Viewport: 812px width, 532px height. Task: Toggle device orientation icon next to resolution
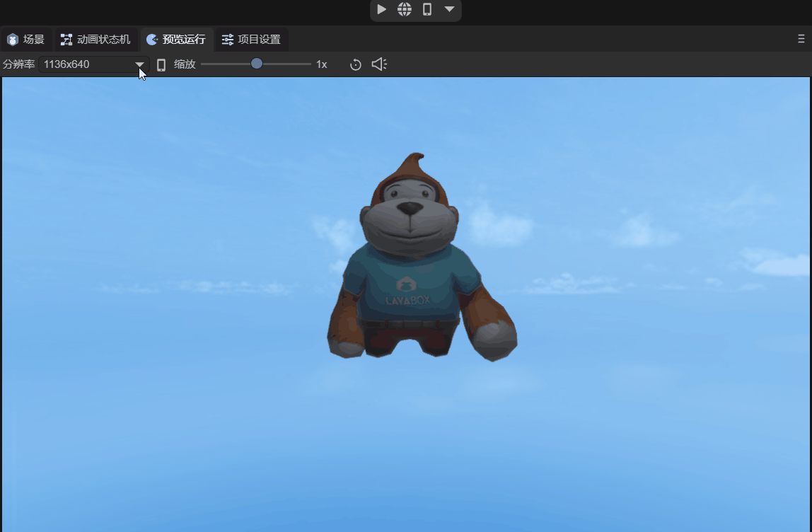point(161,64)
